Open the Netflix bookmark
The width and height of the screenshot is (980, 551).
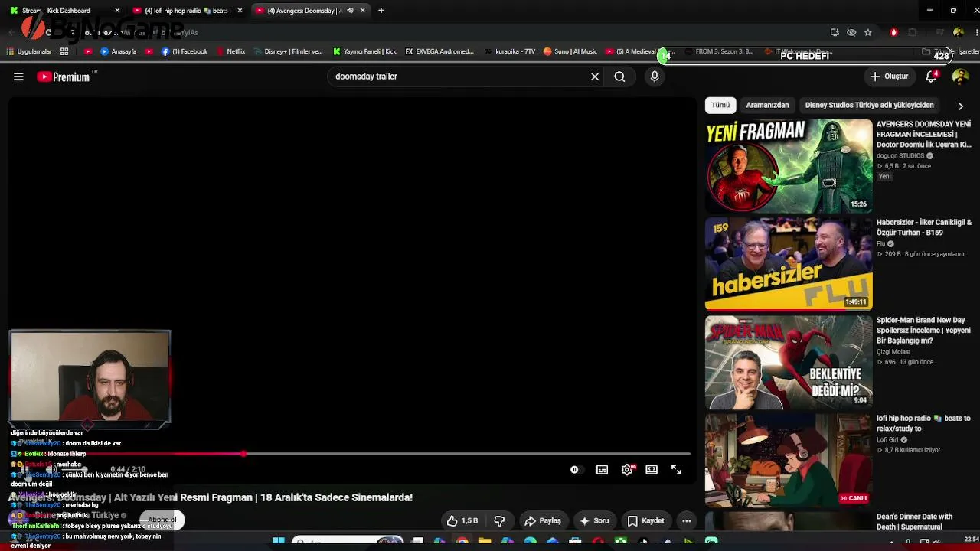coord(231,52)
